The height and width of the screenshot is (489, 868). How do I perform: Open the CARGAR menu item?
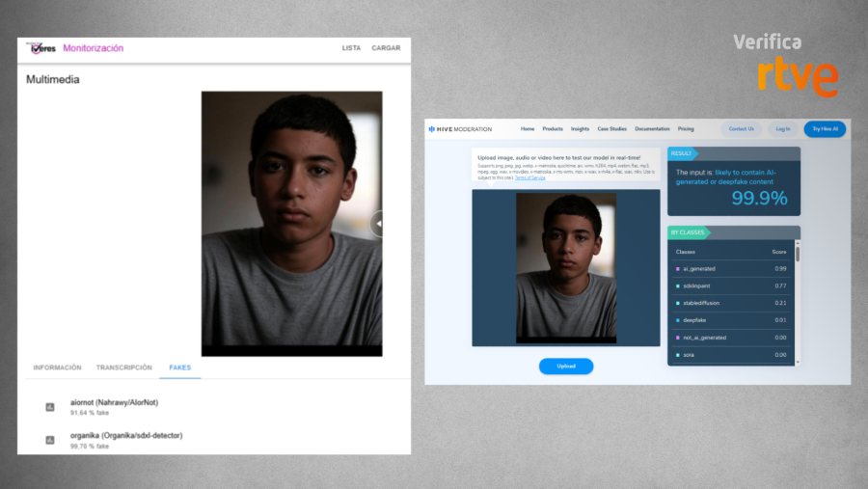coord(386,48)
